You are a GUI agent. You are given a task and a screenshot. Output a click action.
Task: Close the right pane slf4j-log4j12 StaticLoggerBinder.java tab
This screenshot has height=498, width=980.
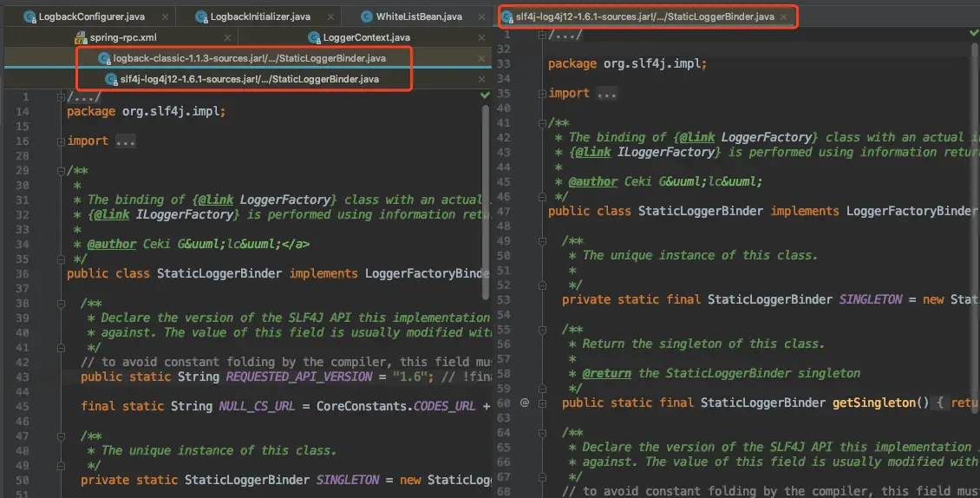click(784, 16)
